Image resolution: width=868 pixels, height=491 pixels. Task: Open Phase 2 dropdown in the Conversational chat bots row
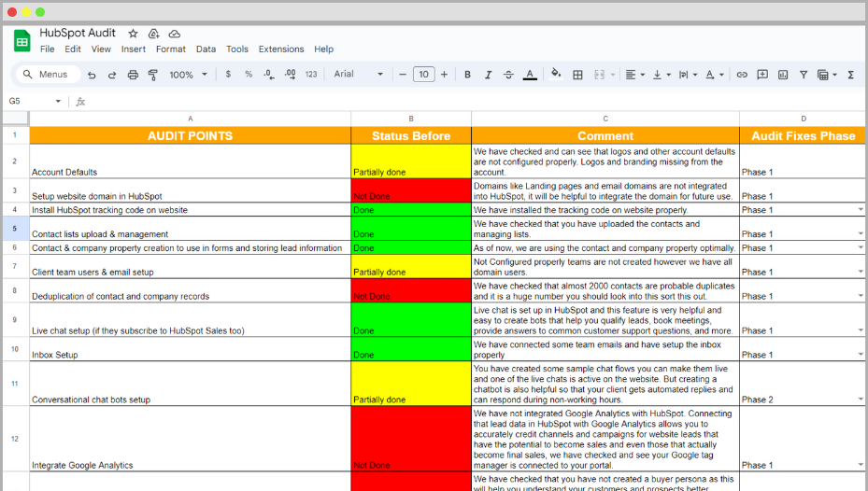[861, 400]
